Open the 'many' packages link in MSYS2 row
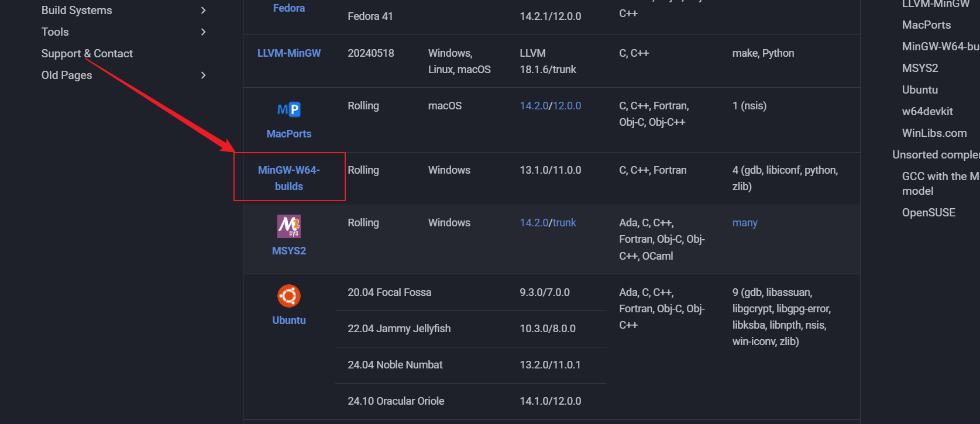This screenshot has height=424, width=980. click(745, 223)
